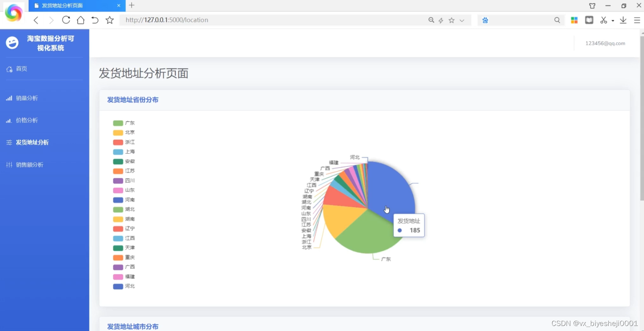Click the 淘宝数据分析可视化系统 title
Viewport: 644px width, 331px height.
pos(51,43)
